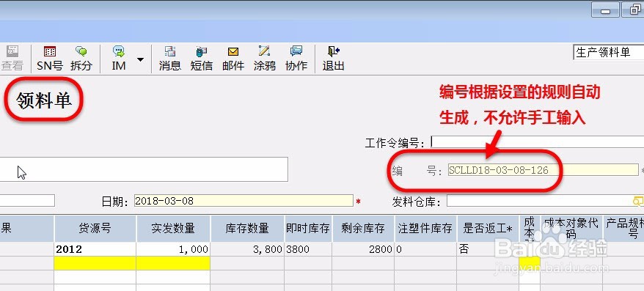Select the 货源号 column header

tap(95, 229)
